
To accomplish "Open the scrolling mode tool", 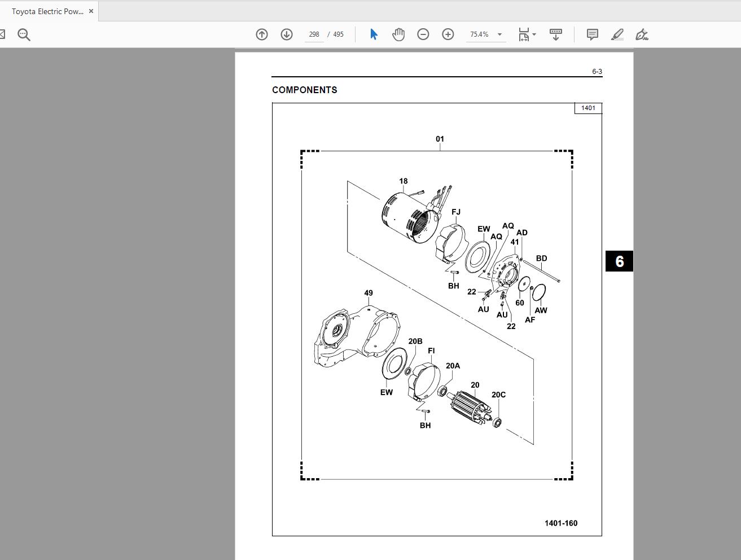I will pyautogui.click(x=556, y=34).
